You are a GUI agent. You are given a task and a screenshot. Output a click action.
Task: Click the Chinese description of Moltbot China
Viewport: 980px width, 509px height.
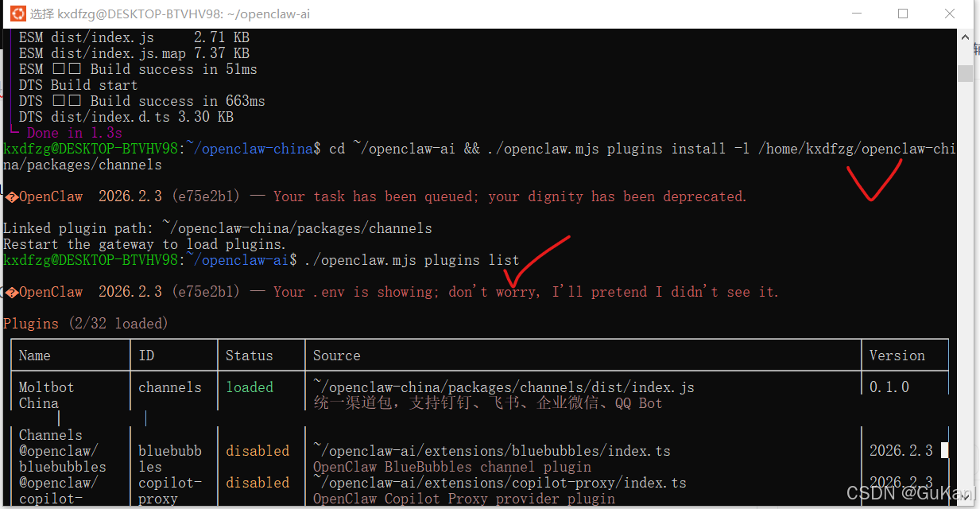point(487,403)
